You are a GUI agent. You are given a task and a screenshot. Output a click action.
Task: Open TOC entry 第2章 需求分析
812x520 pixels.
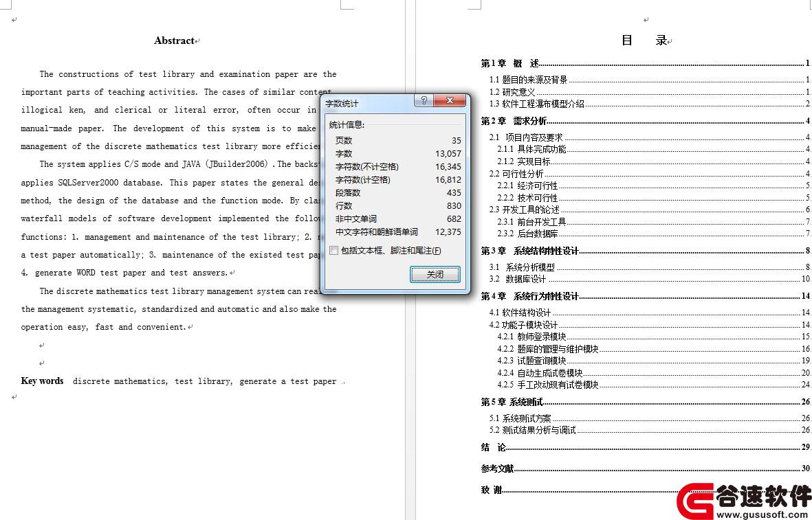645,121
